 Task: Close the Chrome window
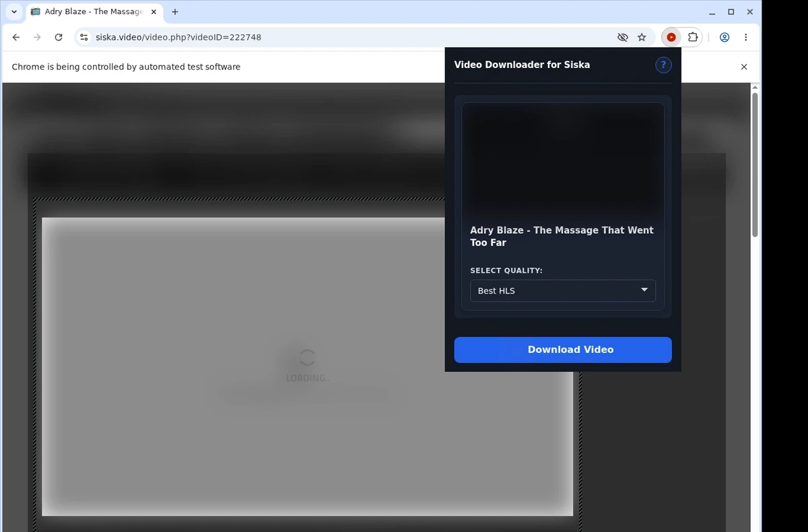tap(749, 12)
